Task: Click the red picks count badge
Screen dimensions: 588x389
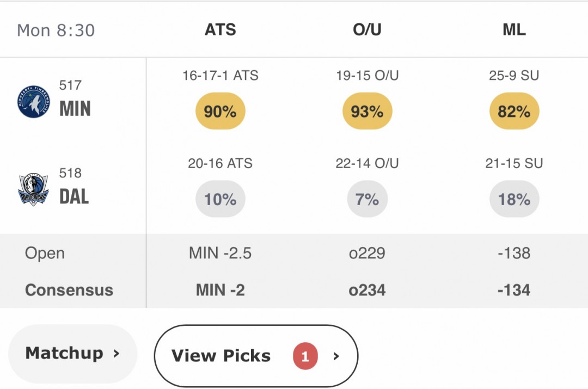Action: [305, 356]
